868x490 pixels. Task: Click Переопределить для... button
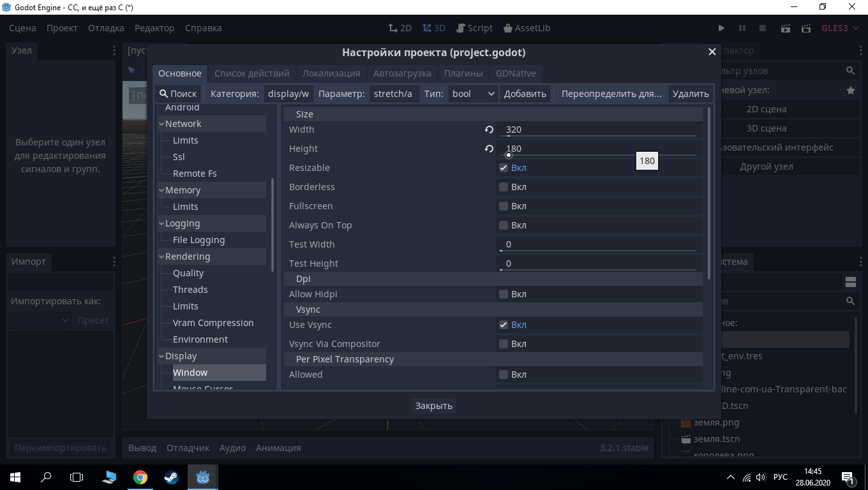pyautogui.click(x=611, y=94)
